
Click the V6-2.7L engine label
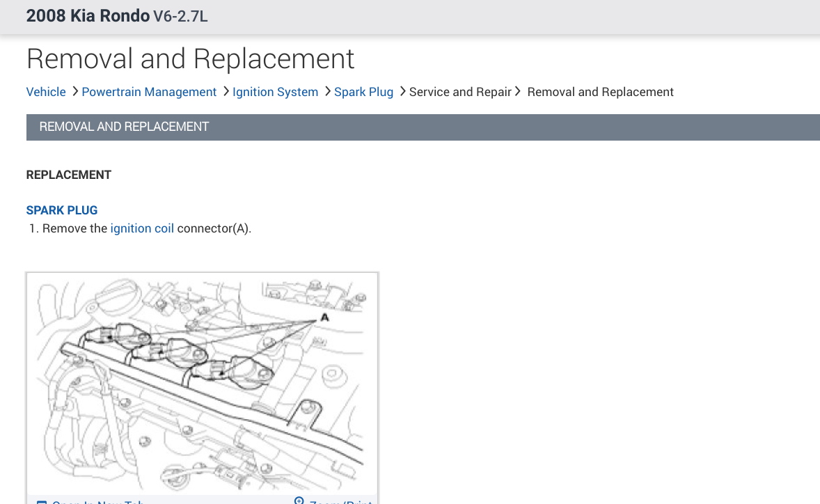(x=180, y=16)
